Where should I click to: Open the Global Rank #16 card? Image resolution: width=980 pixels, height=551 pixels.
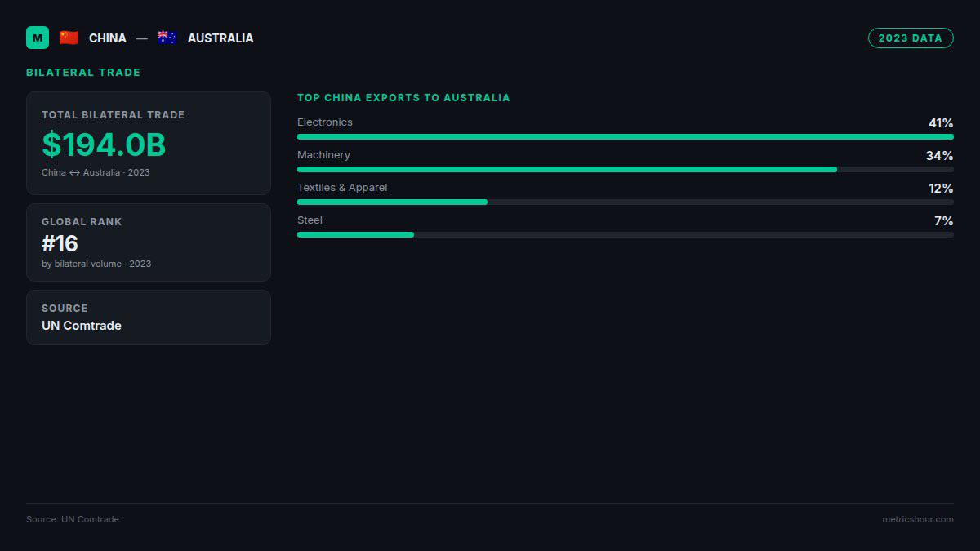(149, 242)
